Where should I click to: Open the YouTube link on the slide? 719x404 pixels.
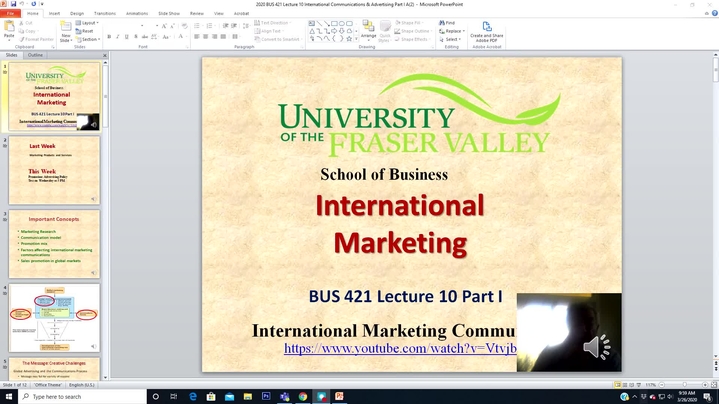point(400,348)
